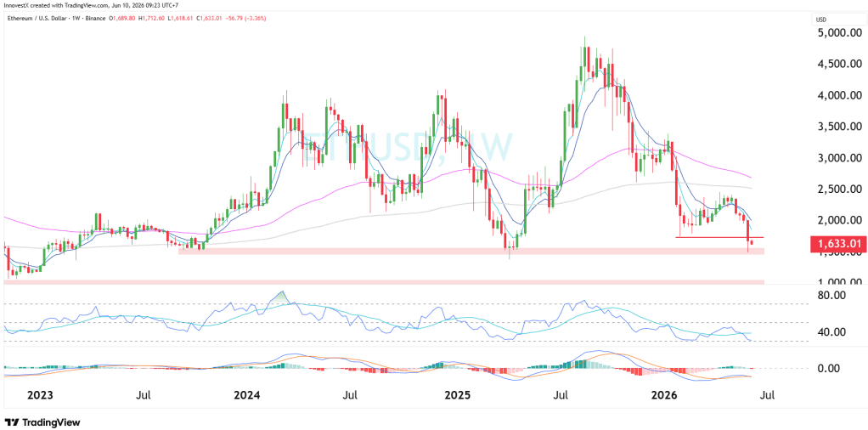Click the 3,000.00 price scale label
The image size is (868, 430).
(x=838, y=158)
